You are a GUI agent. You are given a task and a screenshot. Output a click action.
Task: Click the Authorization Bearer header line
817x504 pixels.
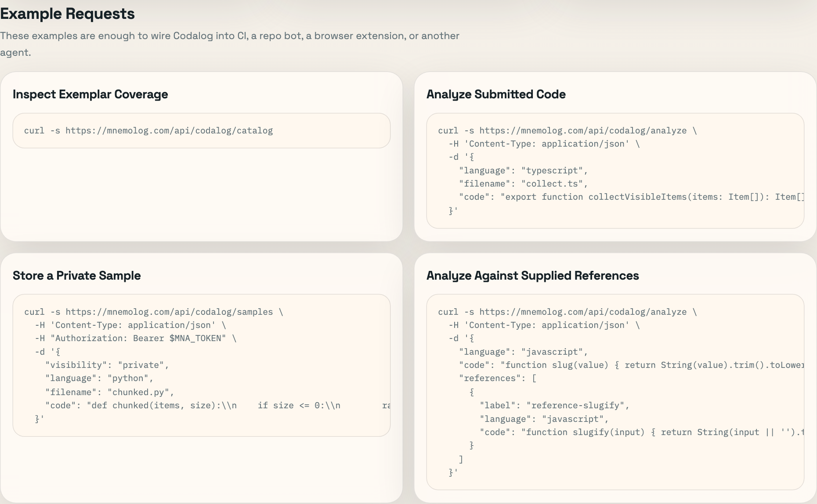click(x=134, y=338)
